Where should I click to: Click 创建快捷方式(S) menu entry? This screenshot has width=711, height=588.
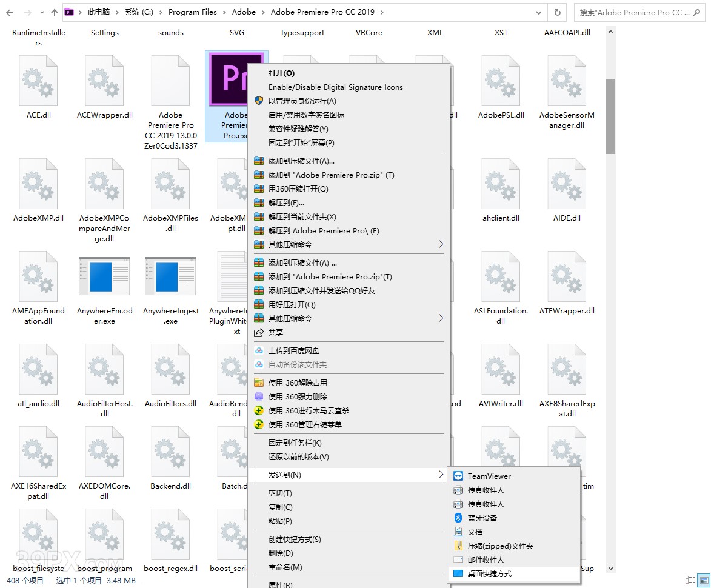(295, 540)
